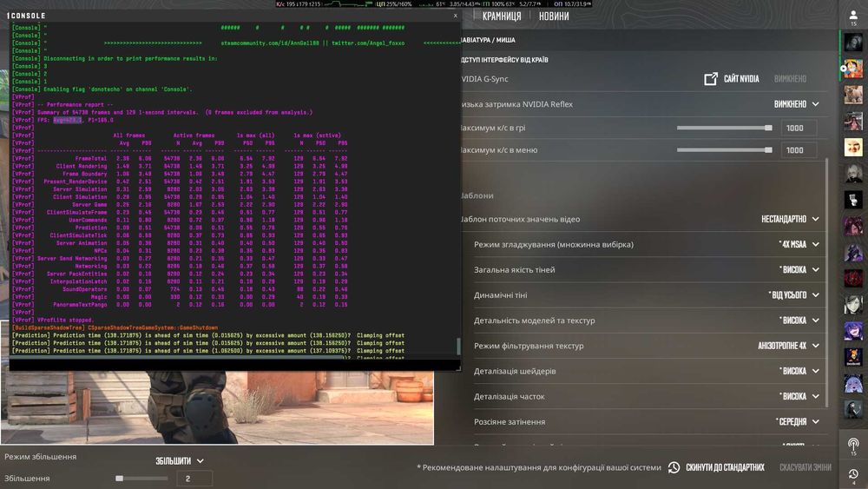This screenshot has height=489, width=868.
Task: Click the external link icon beside САЙТ NVIDIA
Action: point(711,79)
